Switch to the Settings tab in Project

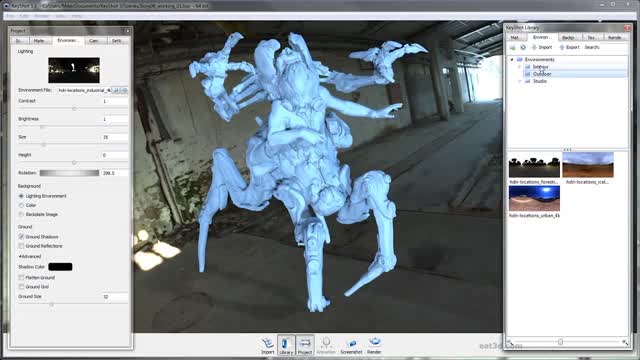click(117, 41)
